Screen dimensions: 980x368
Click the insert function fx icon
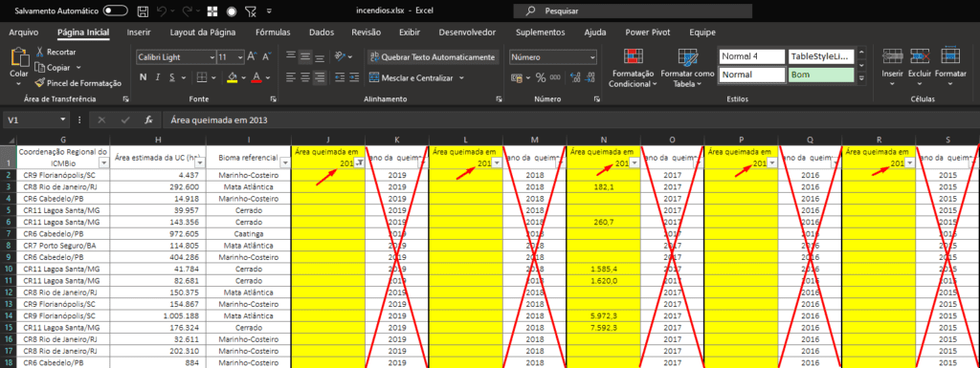[148, 119]
